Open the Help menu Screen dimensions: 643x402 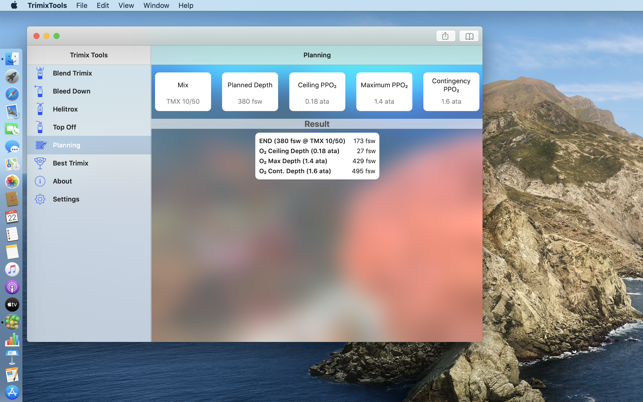pos(186,5)
